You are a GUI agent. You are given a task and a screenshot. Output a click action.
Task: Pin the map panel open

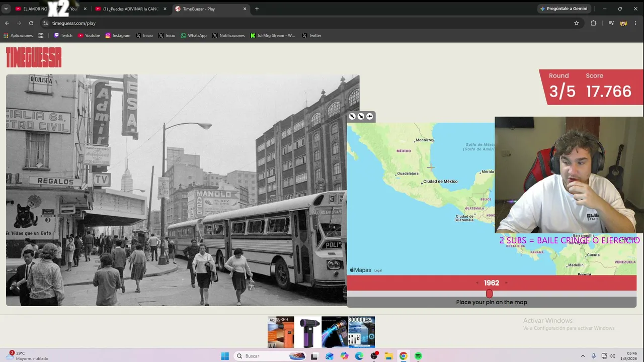(x=370, y=117)
